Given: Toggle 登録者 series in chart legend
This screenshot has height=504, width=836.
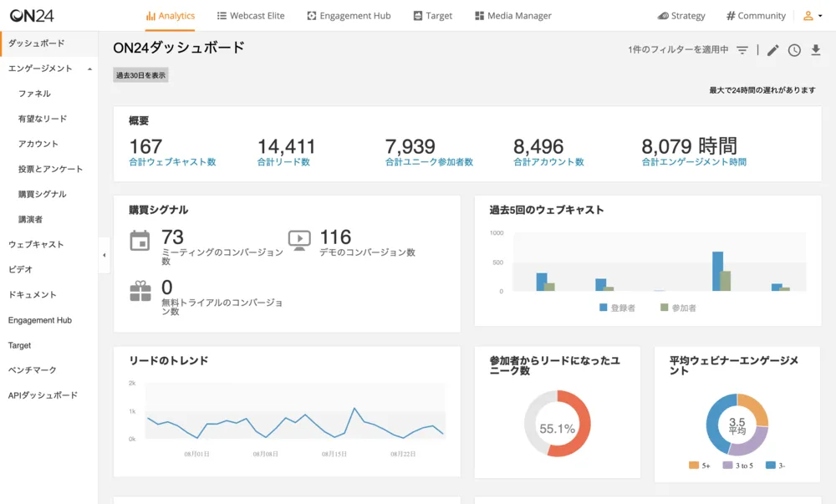Looking at the screenshot, I should [x=618, y=308].
